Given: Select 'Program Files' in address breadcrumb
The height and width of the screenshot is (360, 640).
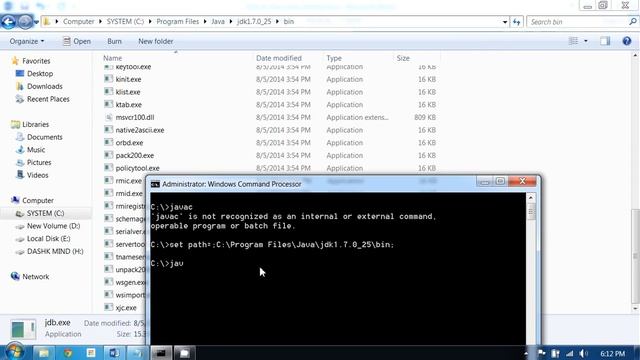Looking at the screenshot, I should tap(178, 22).
